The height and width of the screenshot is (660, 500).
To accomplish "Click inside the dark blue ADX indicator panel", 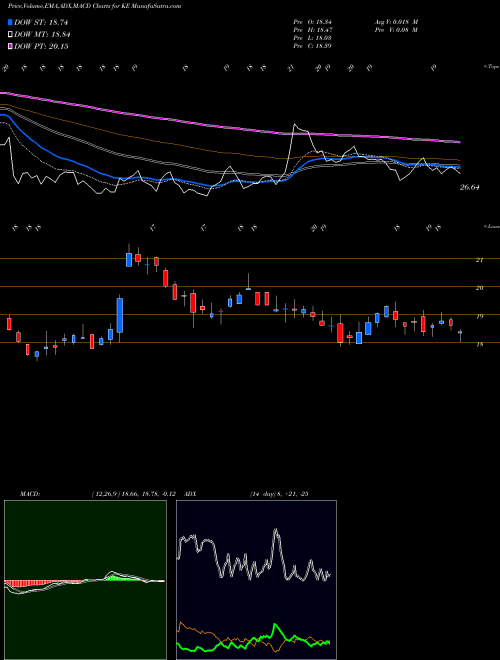I will point(256,580).
